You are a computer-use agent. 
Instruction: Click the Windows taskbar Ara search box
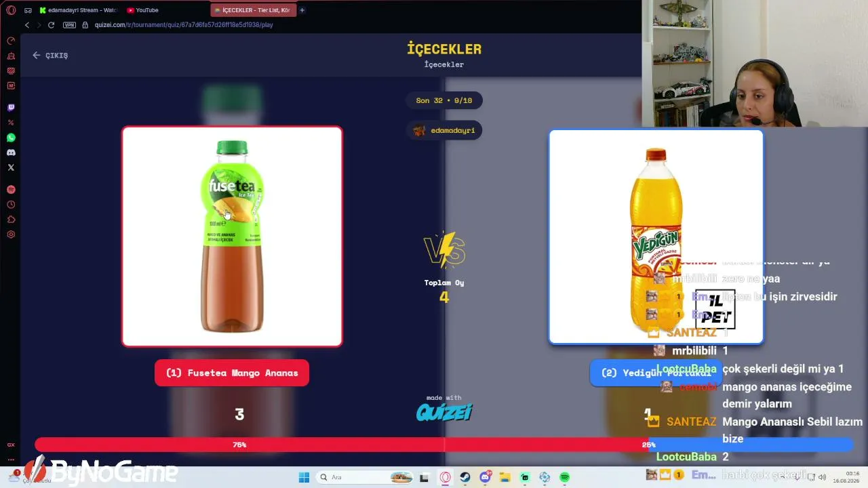[366, 477]
